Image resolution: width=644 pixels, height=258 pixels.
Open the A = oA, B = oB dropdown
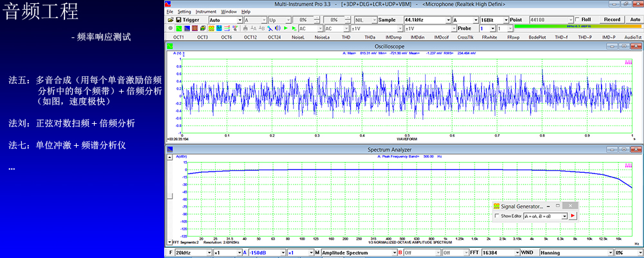[564, 216]
